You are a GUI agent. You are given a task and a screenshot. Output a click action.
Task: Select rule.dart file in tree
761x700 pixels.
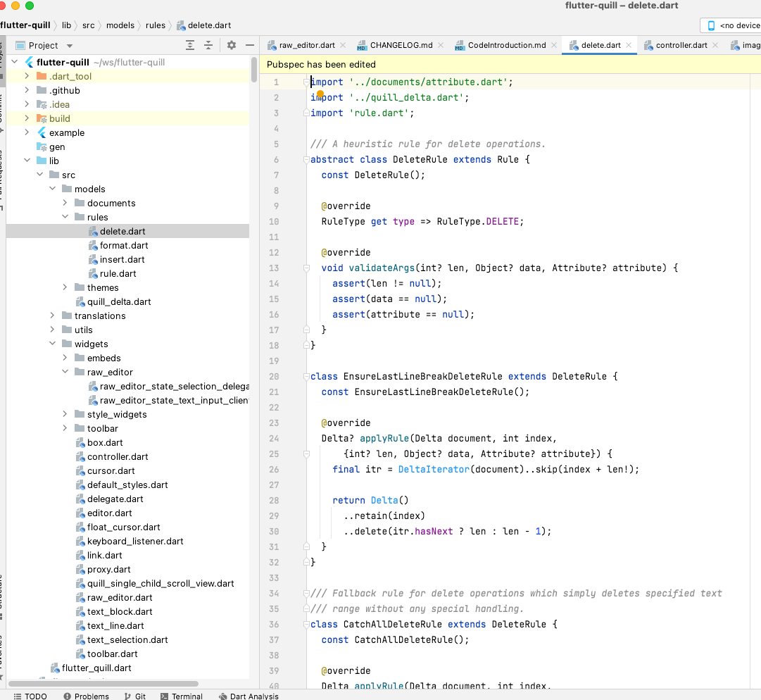click(118, 273)
